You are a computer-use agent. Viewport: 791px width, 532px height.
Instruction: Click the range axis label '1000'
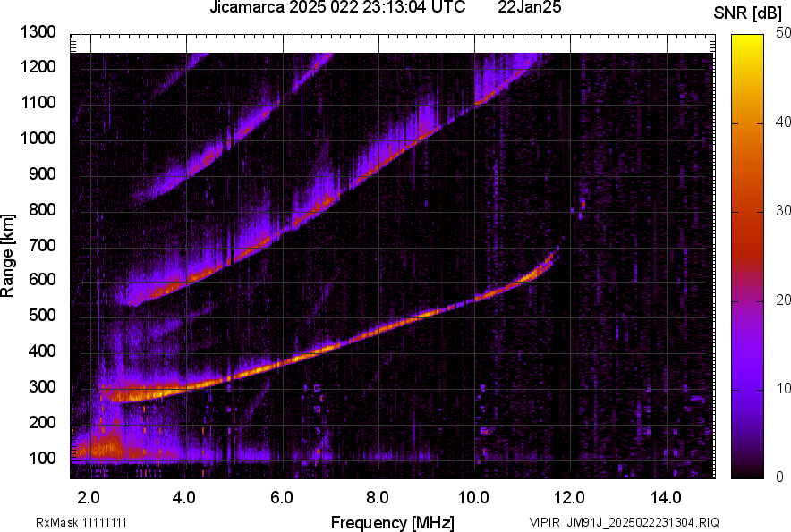38,138
